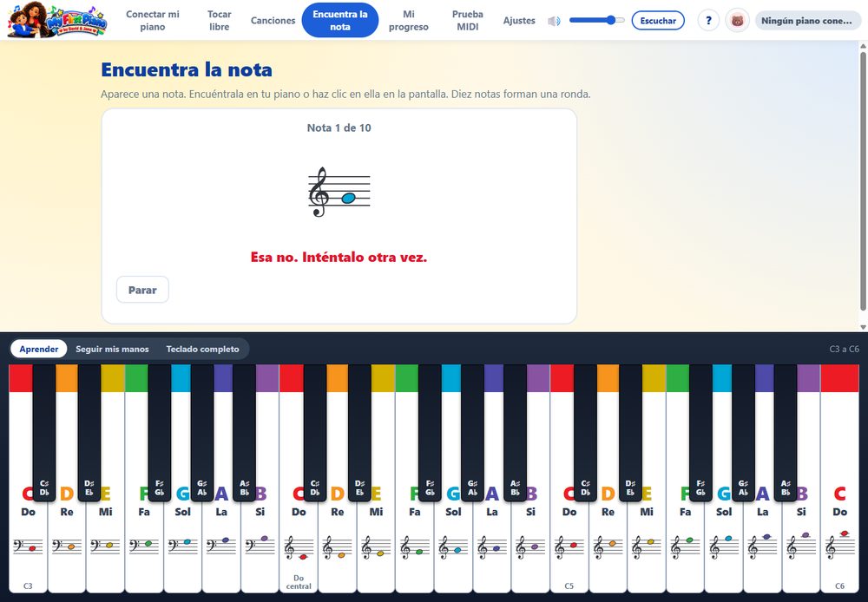This screenshot has width=868, height=602.
Task: Adjust the volume slider
Action: tap(597, 21)
